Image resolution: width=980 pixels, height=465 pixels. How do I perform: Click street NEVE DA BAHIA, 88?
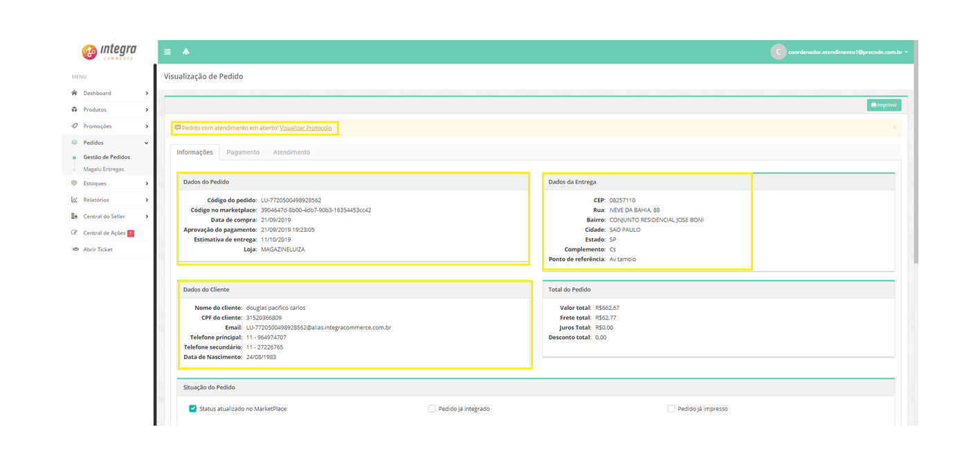(x=635, y=210)
